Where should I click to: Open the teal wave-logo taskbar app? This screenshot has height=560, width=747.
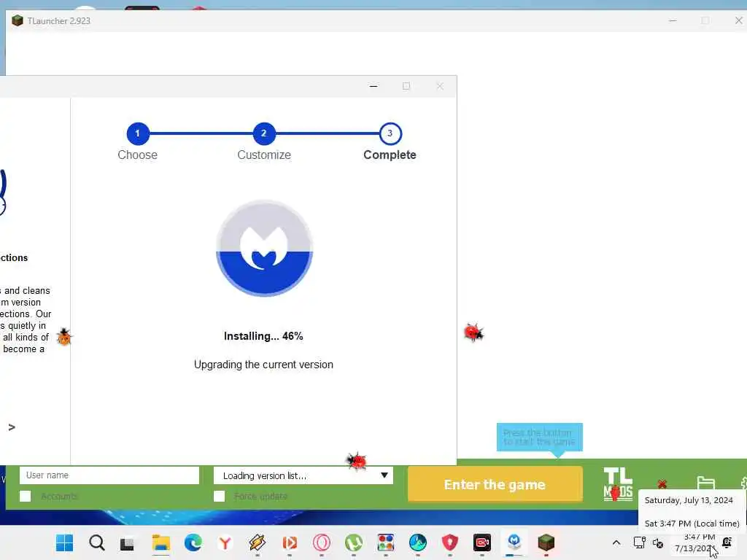(418, 542)
